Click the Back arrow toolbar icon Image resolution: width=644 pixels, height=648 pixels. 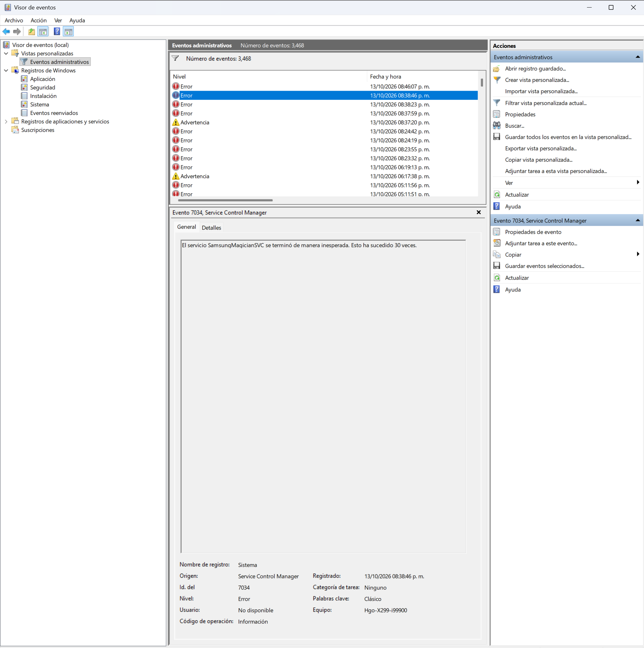tap(6, 31)
